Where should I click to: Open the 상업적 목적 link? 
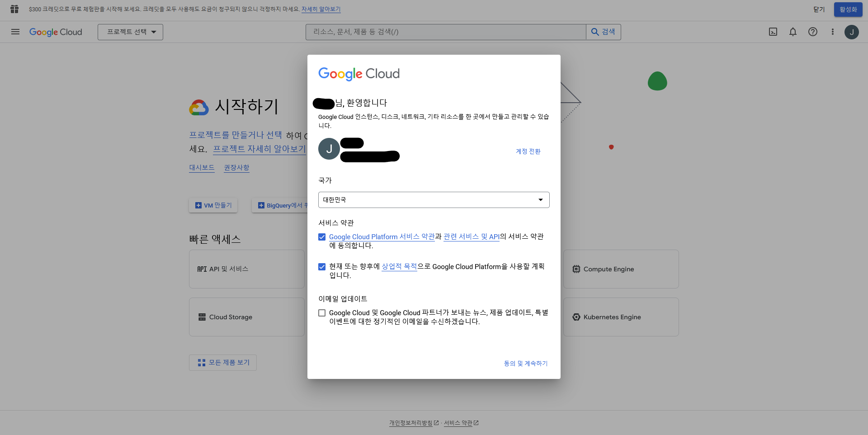click(x=399, y=267)
